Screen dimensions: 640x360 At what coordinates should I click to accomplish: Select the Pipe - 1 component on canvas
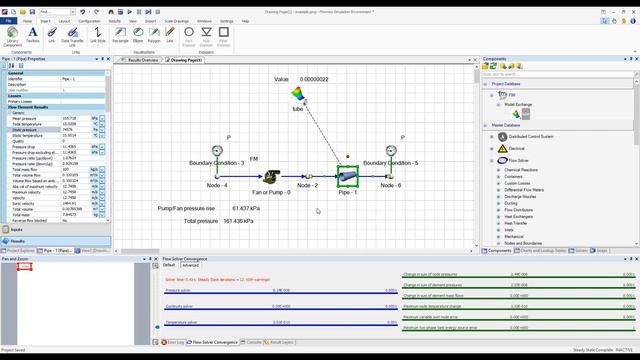coord(348,176)
